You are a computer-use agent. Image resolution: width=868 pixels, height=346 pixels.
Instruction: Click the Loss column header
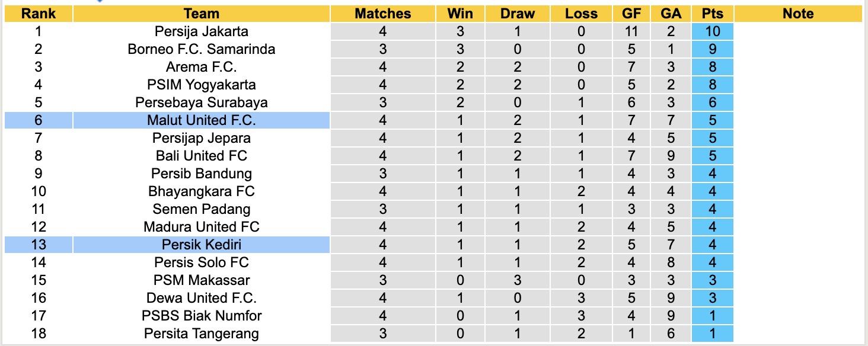click(581, 14)
